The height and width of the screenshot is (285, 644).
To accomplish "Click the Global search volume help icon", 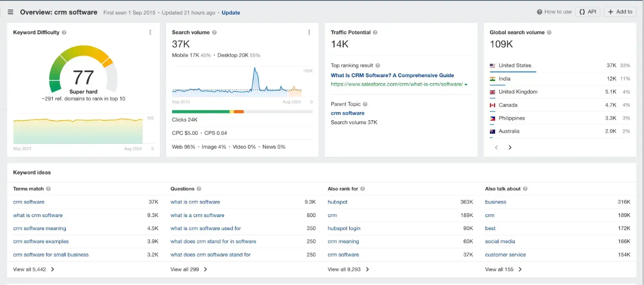I will (x=549, y=33).
